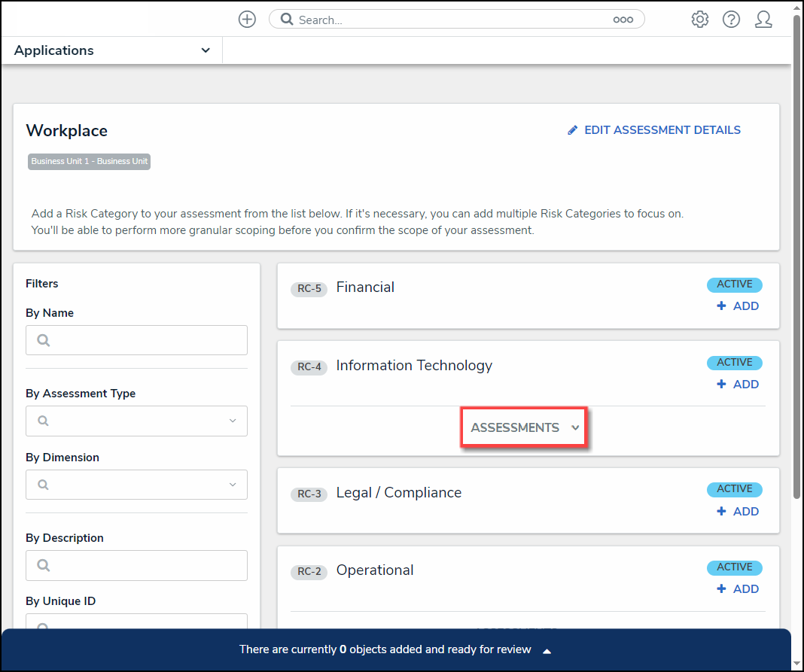Click Edit Assessment Details link
This screenshot has width=804, height=672.
pos(662,130)
